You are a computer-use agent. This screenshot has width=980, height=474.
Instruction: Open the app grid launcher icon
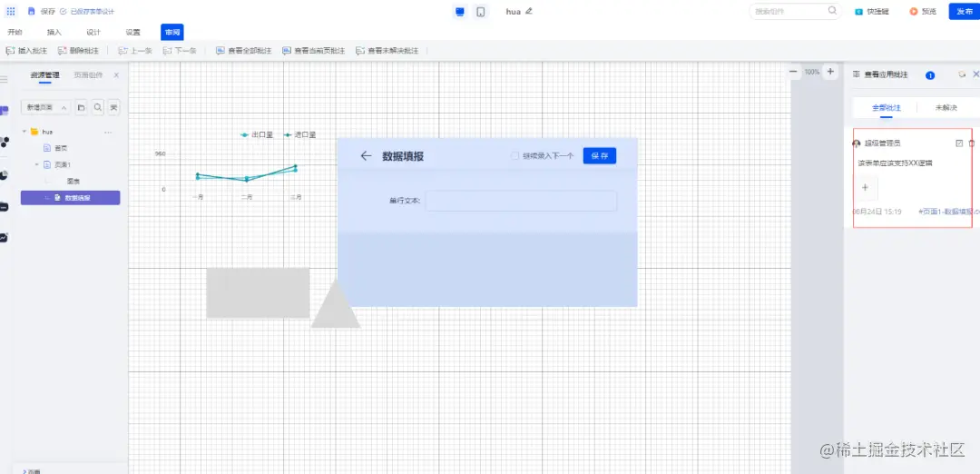[11, 11]
